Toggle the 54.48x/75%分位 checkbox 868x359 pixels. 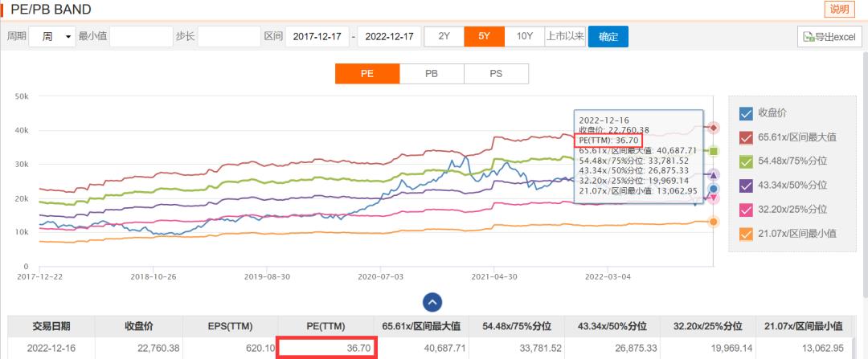point(746,161)
